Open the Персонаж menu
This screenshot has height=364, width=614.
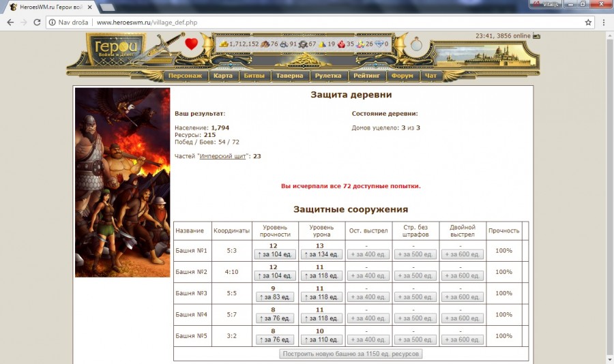(185, 76)
